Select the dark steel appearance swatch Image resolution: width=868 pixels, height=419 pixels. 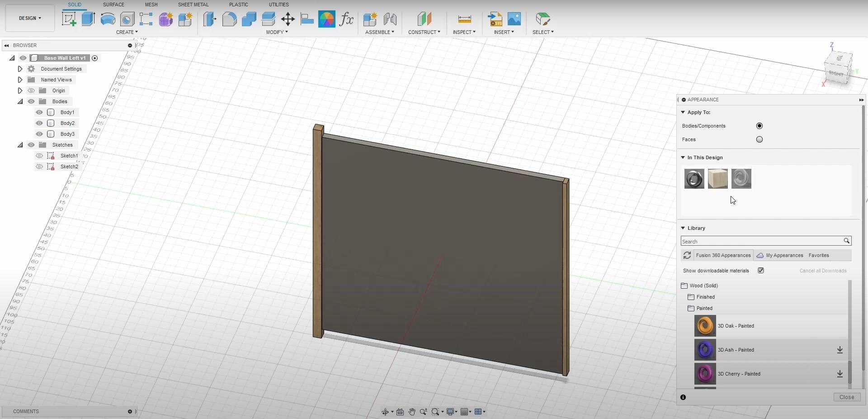coord(694,179)
